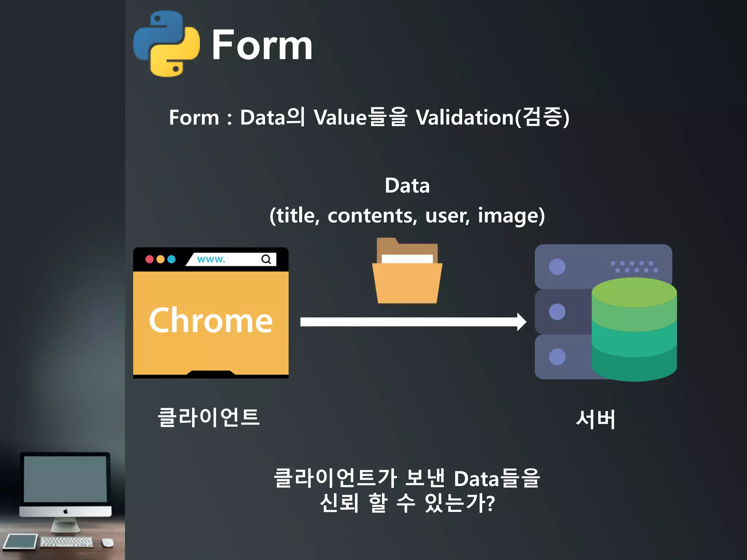Click the '서버' label under server
Image resolution: width=747 pixels, height=560 pixels.
point(596,419)
